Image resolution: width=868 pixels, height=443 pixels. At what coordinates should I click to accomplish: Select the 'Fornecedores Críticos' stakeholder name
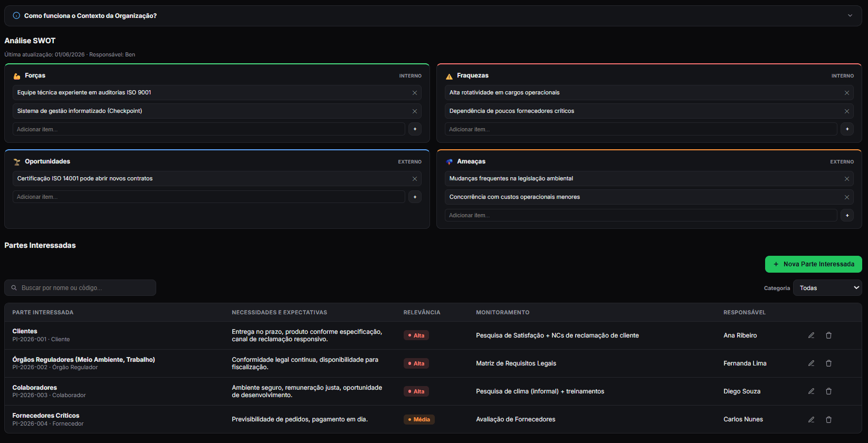(x=46, y=416)
